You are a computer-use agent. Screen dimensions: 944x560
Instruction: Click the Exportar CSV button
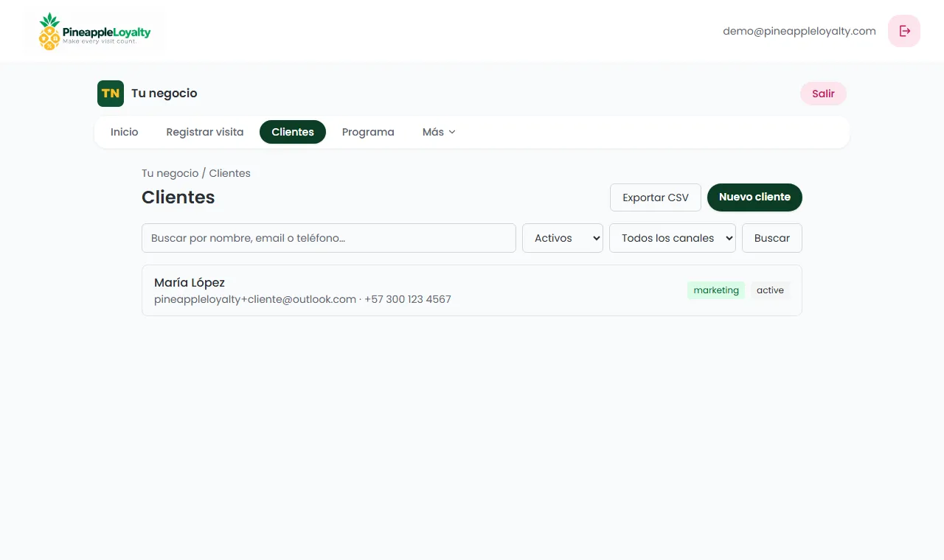[656, 197]
